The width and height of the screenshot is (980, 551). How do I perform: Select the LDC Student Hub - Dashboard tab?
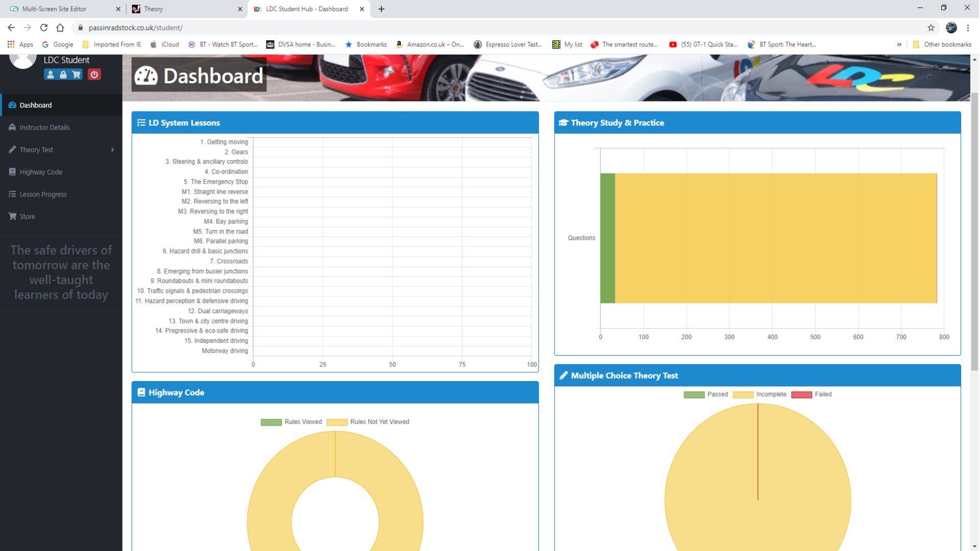pos(308,9)
